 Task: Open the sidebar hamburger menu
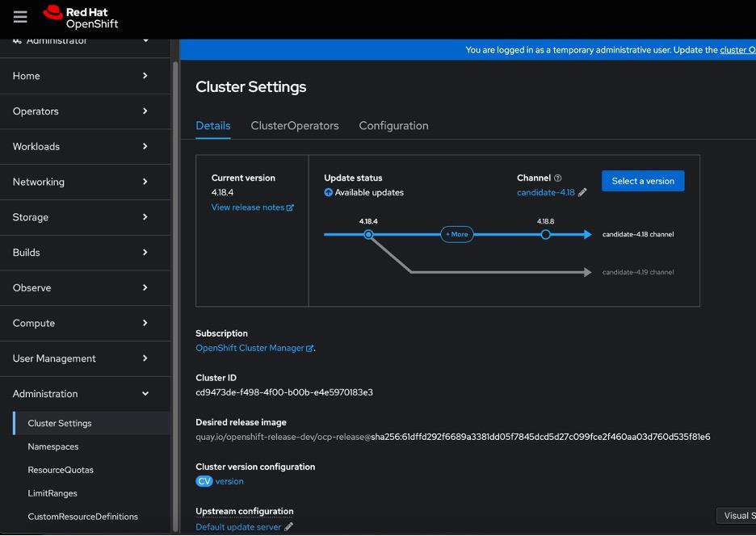(19, 15)
